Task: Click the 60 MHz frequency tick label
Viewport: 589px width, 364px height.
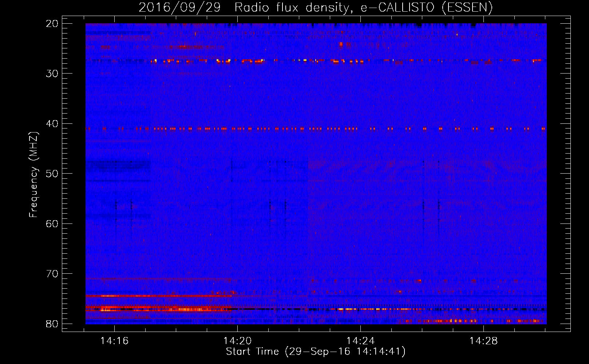Action: tap(52, 224)
